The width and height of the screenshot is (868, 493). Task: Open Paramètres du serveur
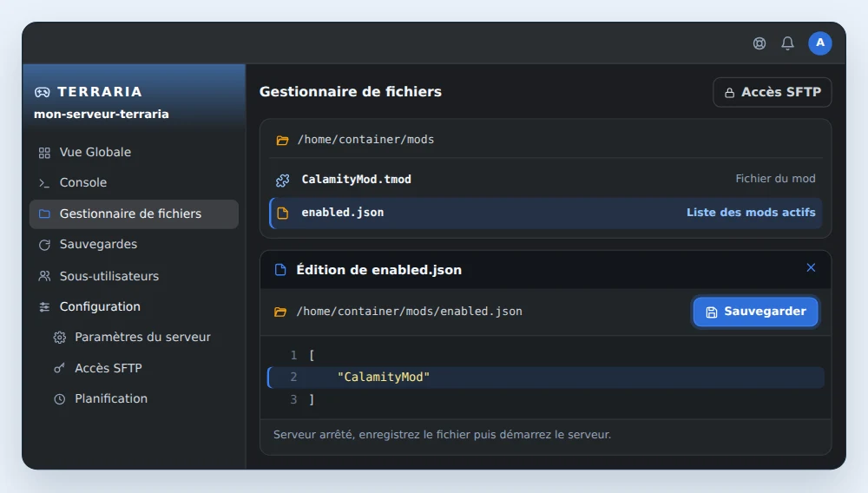click(x=141, y=337)
